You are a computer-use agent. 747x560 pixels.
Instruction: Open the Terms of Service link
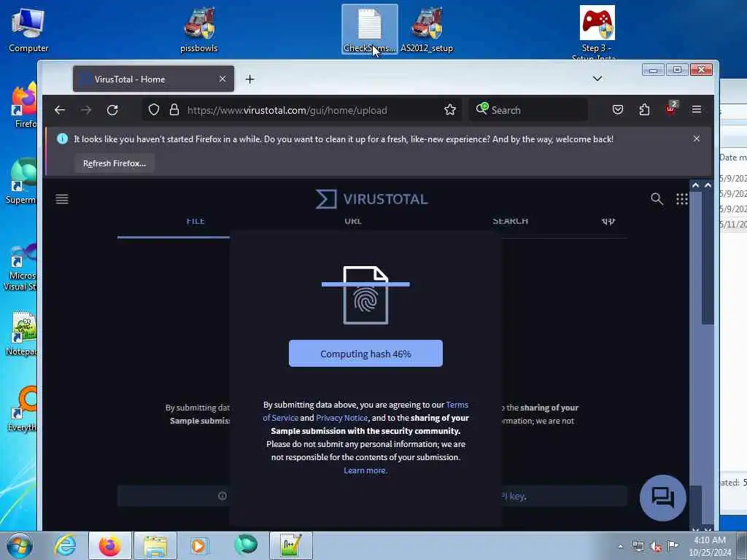[365, 411]
